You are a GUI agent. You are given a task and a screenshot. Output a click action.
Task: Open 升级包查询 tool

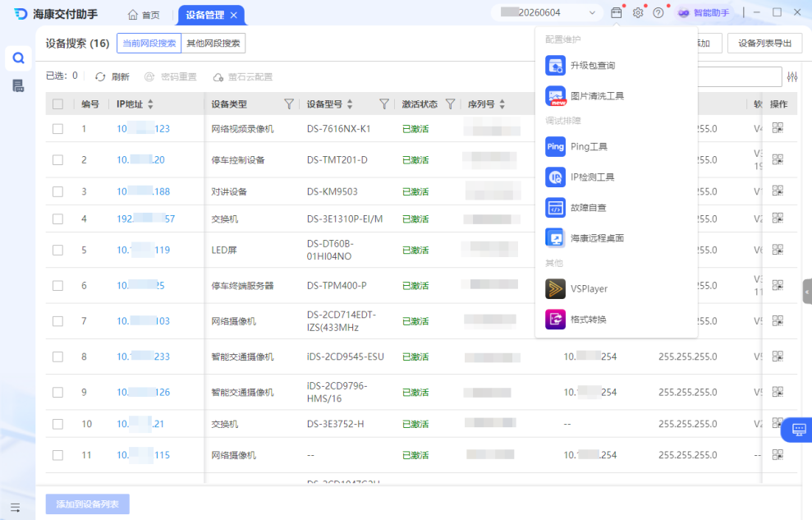pyautogui.click(x=580, y=66)
